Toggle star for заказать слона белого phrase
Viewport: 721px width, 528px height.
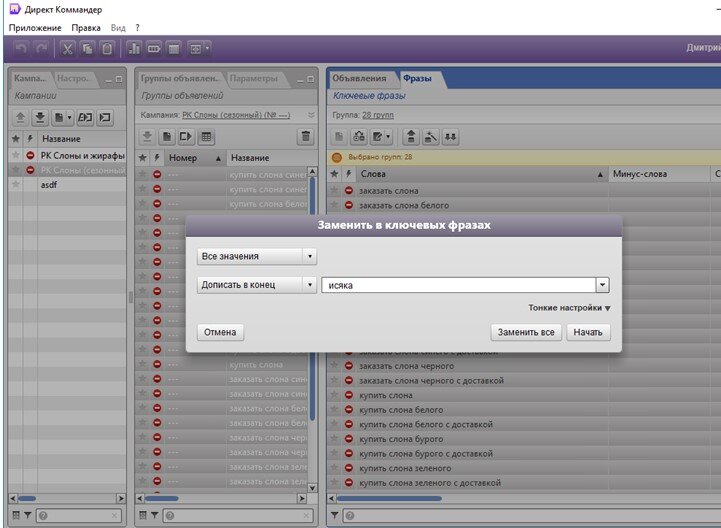point(335,205)
